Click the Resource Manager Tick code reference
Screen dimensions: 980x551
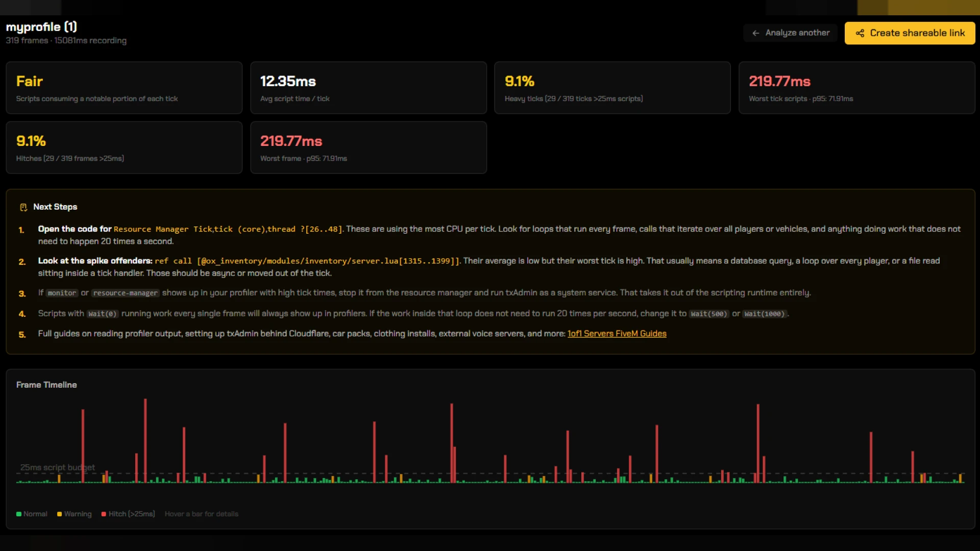tap(228, 229)
